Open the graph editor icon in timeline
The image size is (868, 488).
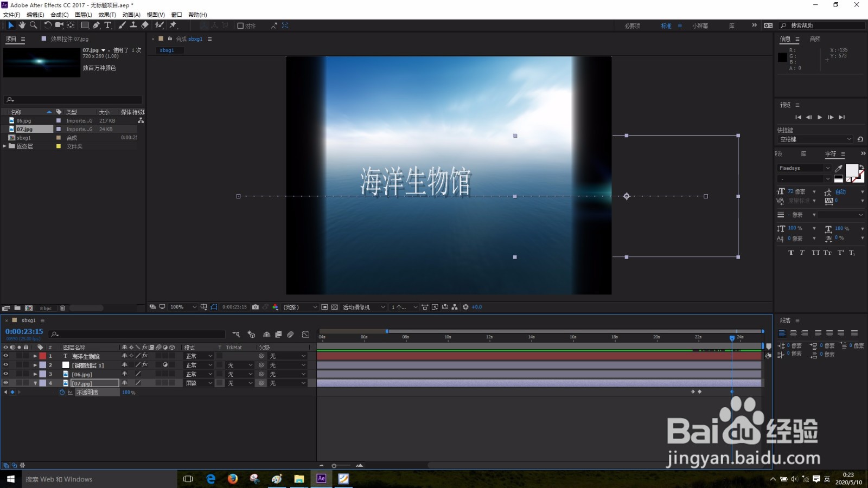click(x=306, y=335)
